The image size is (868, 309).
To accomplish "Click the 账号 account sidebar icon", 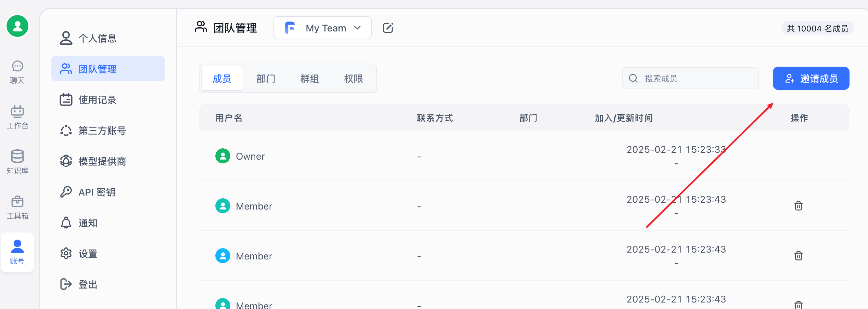I will click(x=17, y=252).
